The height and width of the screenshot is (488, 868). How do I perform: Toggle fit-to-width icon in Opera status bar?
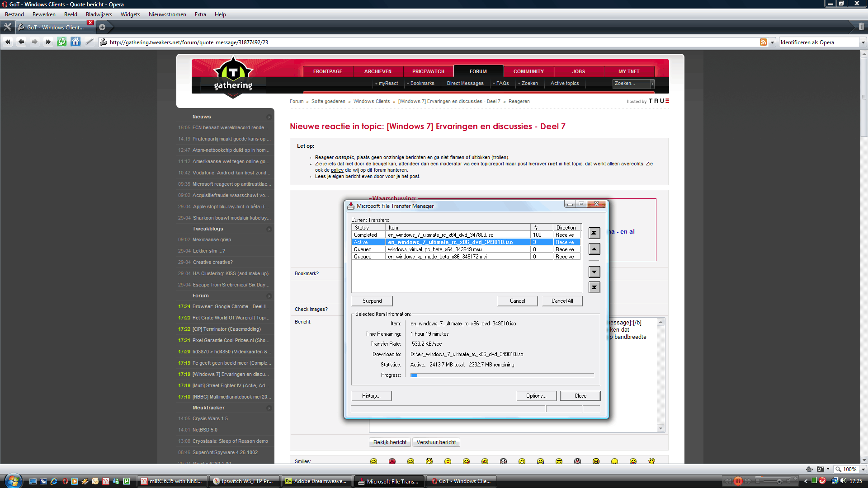coord(809,469)
